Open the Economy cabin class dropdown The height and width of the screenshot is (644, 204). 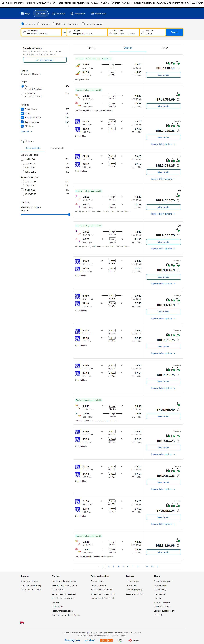coord(73,24)
